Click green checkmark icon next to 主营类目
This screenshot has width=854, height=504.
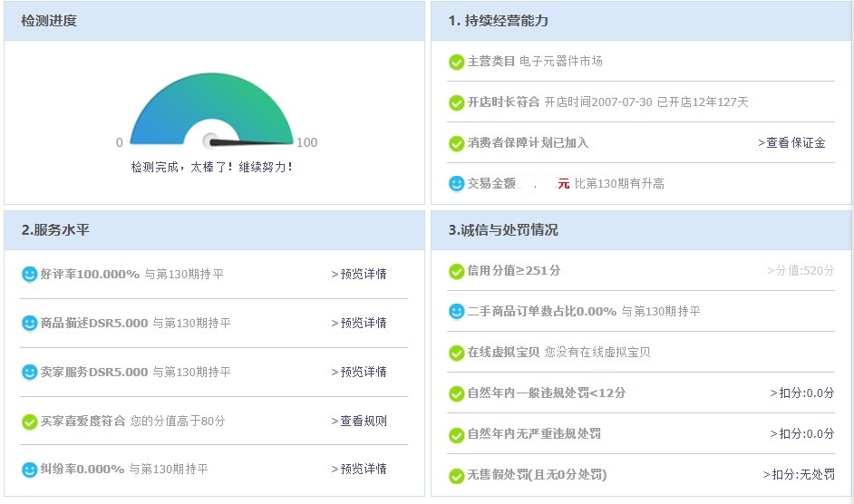coord(457,62)
